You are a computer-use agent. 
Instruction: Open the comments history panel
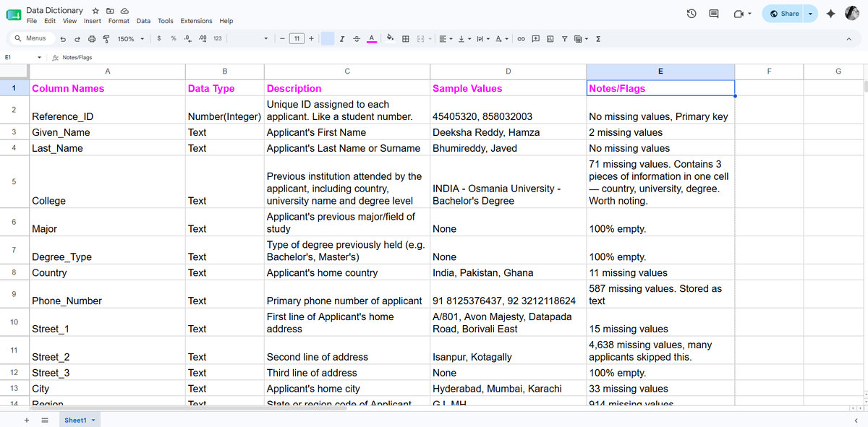pos(714,14)
